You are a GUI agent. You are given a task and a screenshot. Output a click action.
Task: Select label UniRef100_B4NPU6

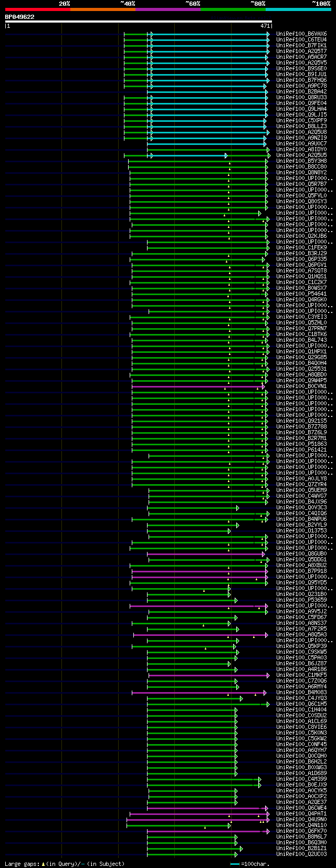(x=301, y=519)
